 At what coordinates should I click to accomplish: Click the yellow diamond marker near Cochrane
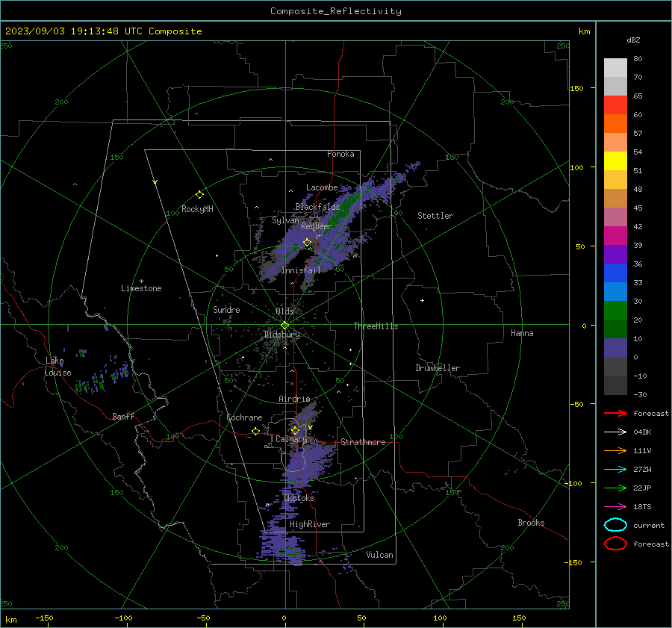(255, 432)
